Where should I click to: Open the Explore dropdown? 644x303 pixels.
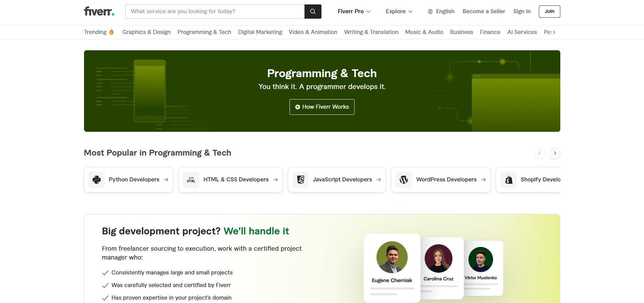(x=399, y=12)
